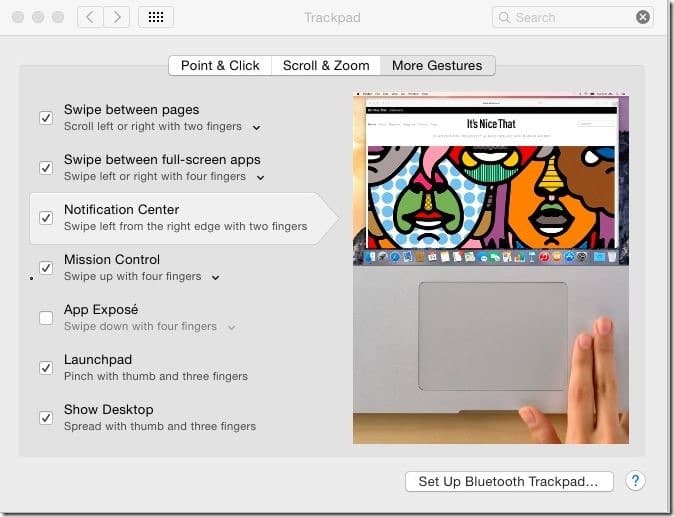Select the More Gestures tab
Image resolution: width=674 pixels, height=517 pixels.
(438, 65)
